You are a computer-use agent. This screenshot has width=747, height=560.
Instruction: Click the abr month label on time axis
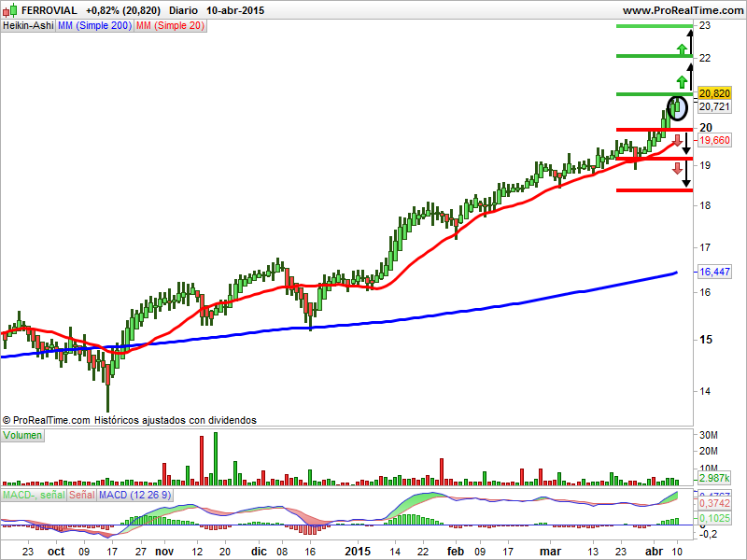pos(654,552)
